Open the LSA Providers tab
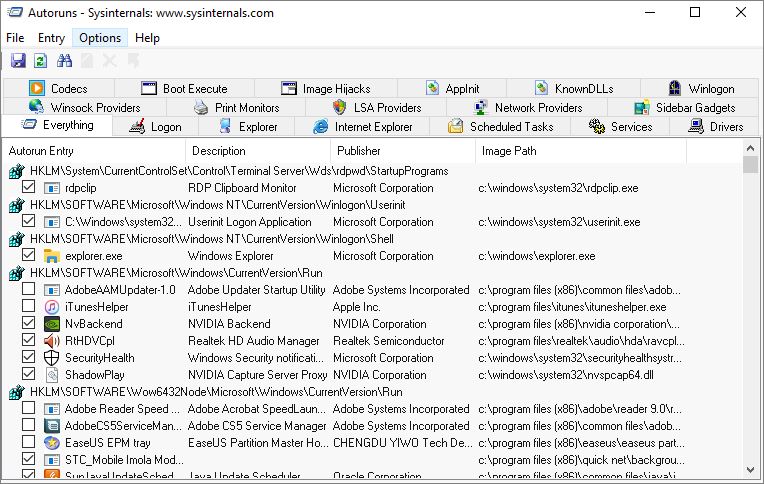 (x=377, y=108)
